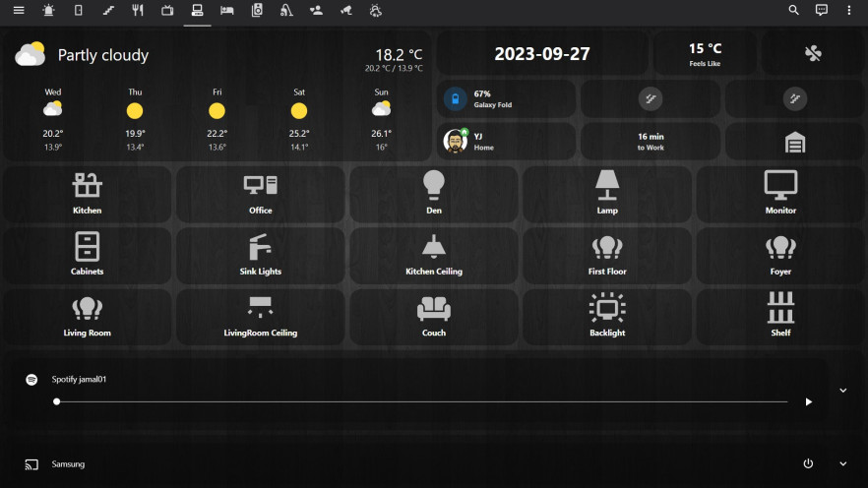The image size is (868, 488).
Task: Click the fan-off icon tile
Action: click(813, 54)
